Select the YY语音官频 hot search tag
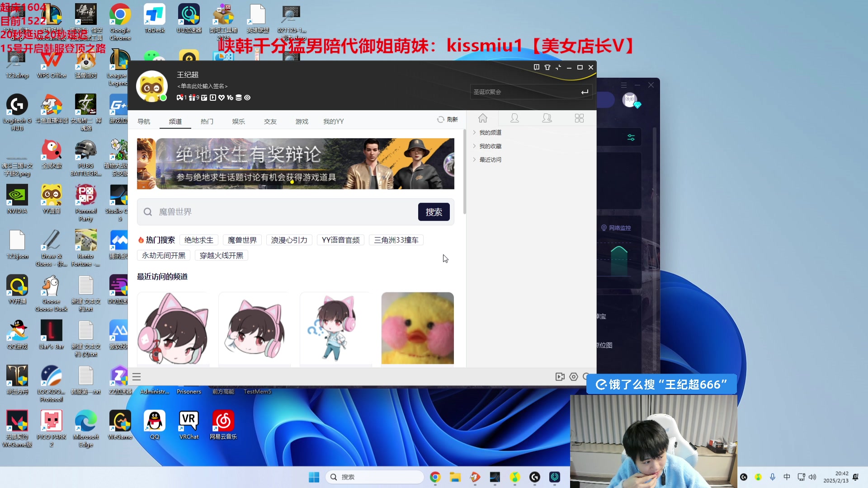868x488 pixels. coord(341,240)
